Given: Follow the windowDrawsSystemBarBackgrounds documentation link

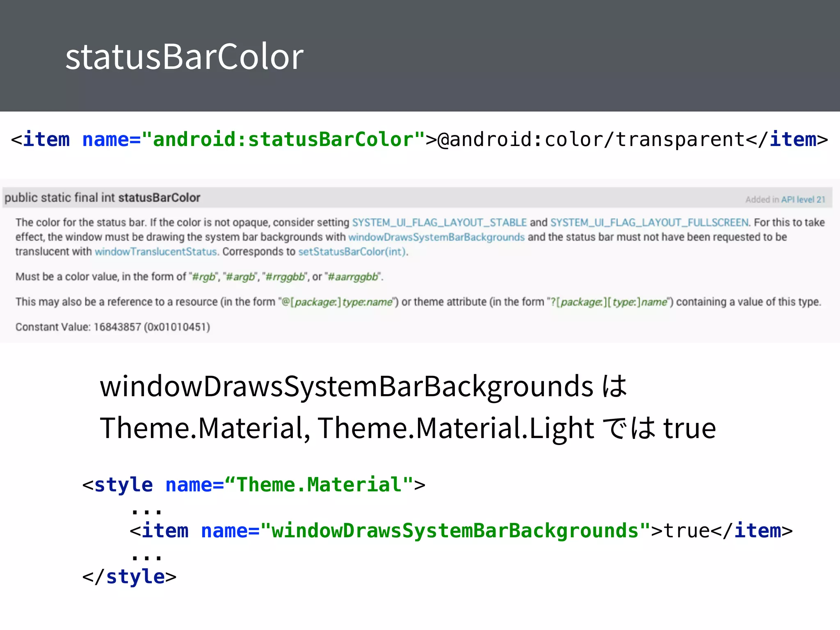Looking at the screenshot, I should click(x=436, y=237).
